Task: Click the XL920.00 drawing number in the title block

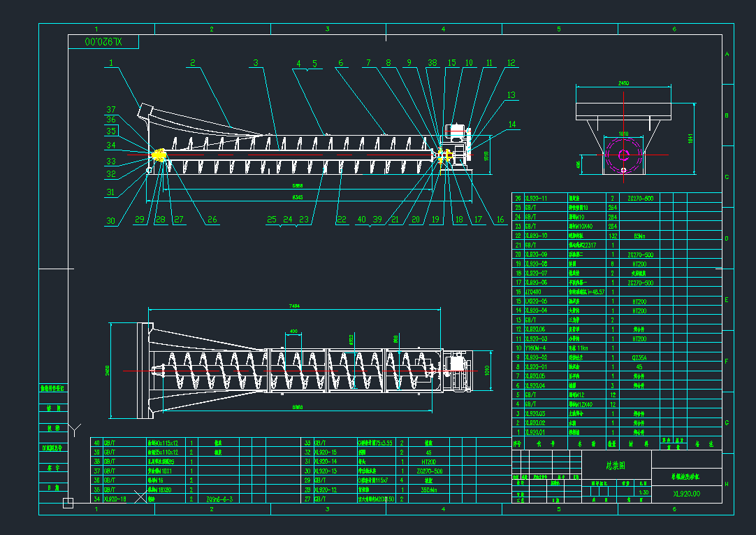Action: coord(686,493)
